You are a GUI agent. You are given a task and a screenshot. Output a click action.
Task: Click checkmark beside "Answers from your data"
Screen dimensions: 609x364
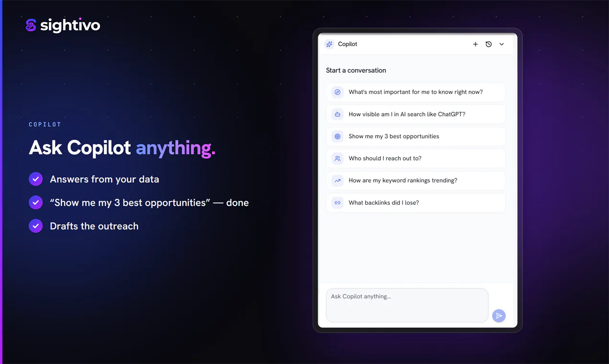(x=35, y=179)
